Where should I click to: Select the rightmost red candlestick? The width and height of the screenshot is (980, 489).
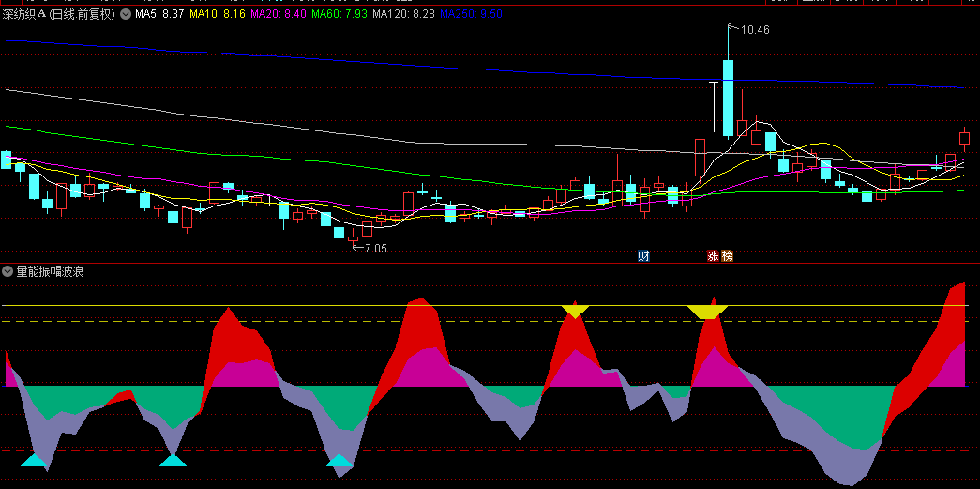(964, 139)
